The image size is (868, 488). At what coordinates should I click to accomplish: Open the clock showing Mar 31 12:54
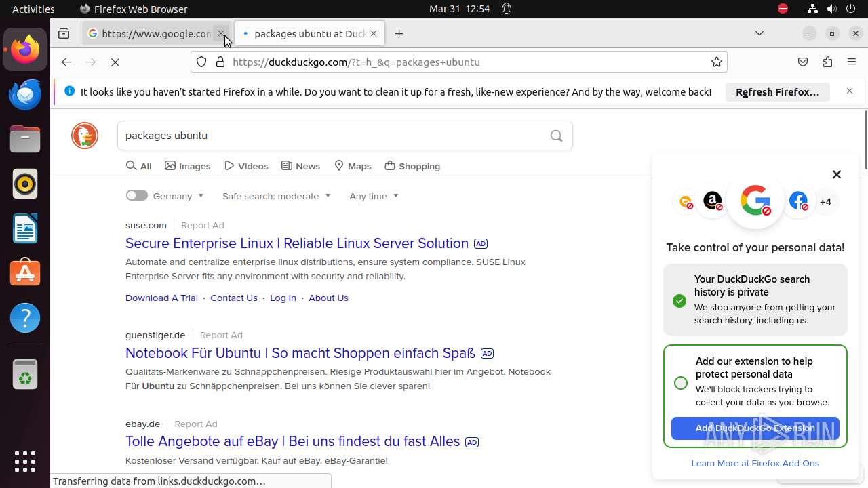click(x=459, y=9)
